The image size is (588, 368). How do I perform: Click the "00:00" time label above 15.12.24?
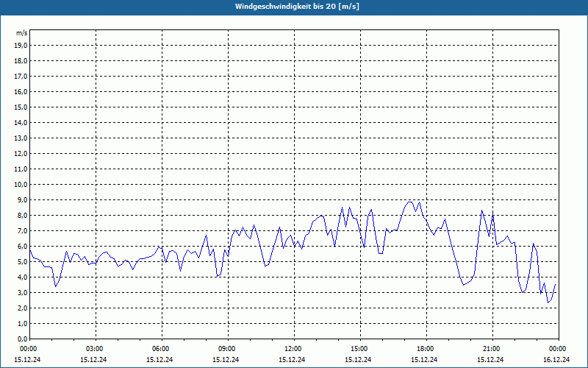(x=29, y=349)
